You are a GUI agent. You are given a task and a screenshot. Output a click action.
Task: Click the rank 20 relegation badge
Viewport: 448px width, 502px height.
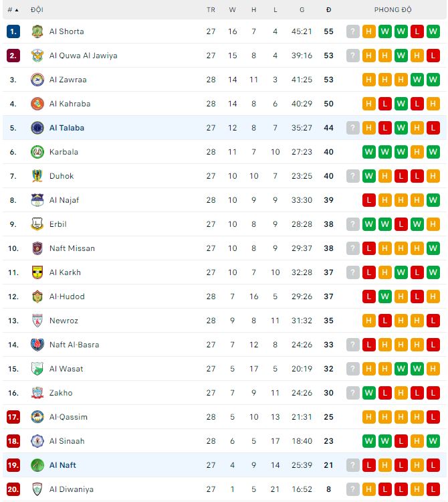coord(13,489)
